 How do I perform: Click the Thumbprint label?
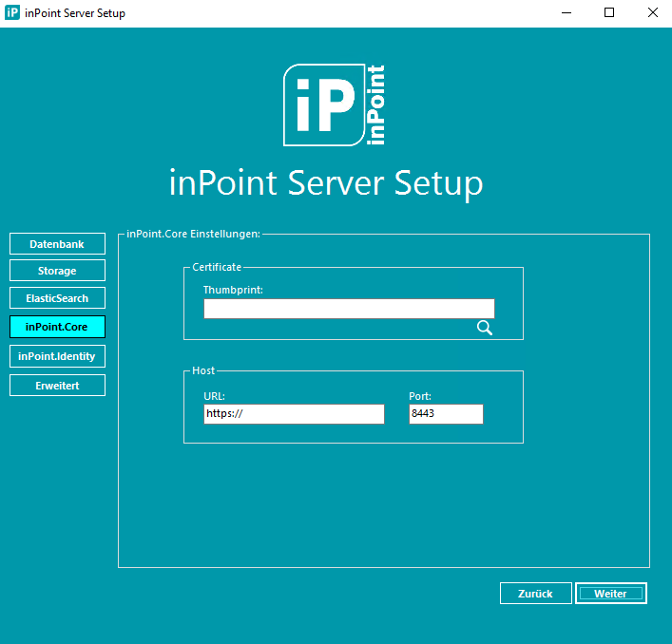(233, 290)
